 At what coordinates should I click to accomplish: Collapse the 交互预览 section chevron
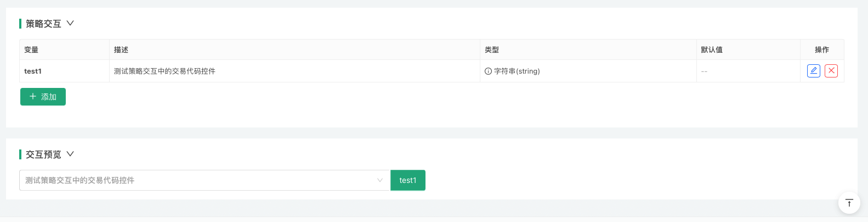point(70,154)
